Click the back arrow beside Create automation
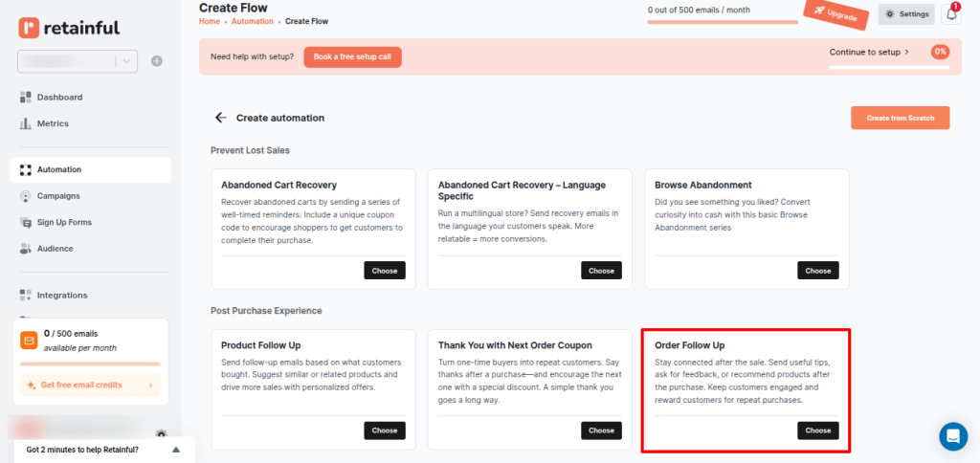The image size is (980, 463). (x=220, y=118)
